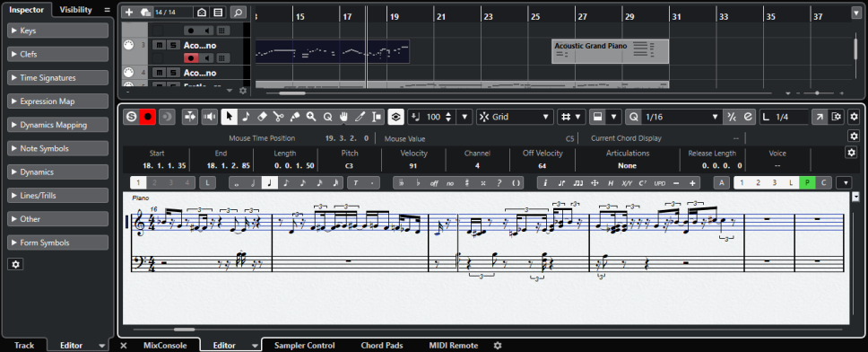Open editor in separate window arrow icon
868x352 pixels.
(819, 117)
